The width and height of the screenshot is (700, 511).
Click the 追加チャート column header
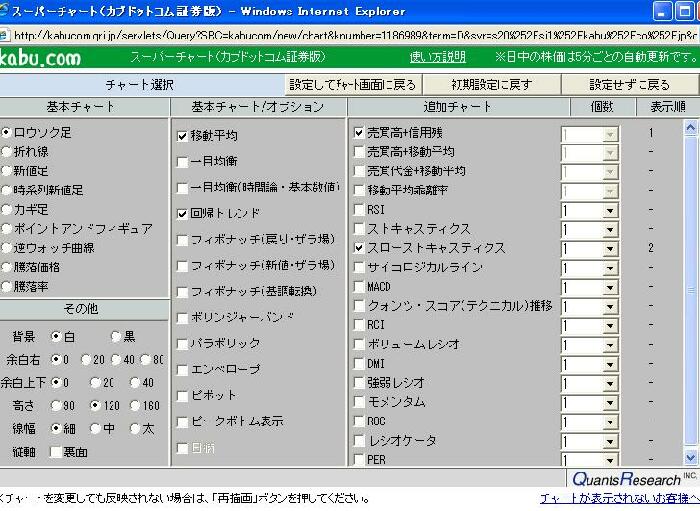(x=458, y=107)
